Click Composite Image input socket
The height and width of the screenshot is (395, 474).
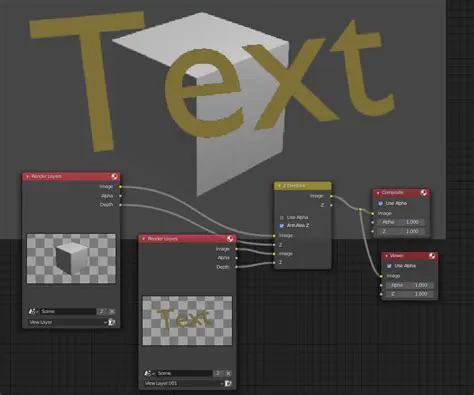click(x=373, y=214)
